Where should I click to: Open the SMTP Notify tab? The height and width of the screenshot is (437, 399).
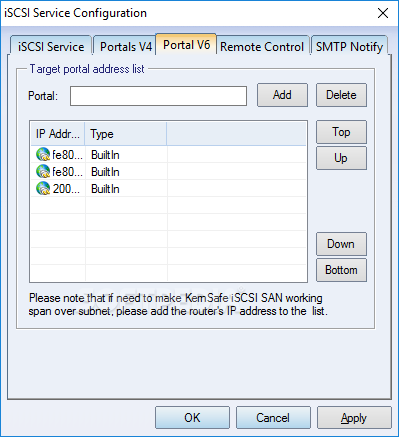coord(349,46)
